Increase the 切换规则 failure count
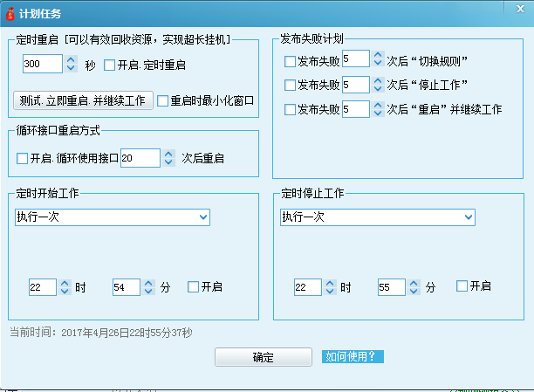534x392 pixels. click(x=378, y=55)
